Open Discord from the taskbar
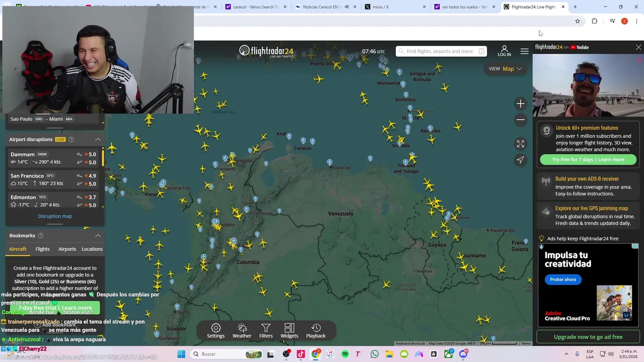The image size is (644, 362). click(463, 354)
